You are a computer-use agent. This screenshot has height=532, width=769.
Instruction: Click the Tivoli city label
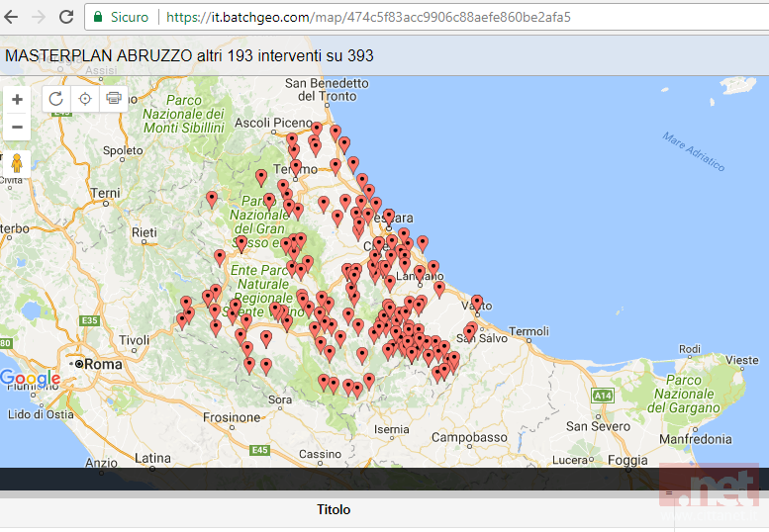135,340
